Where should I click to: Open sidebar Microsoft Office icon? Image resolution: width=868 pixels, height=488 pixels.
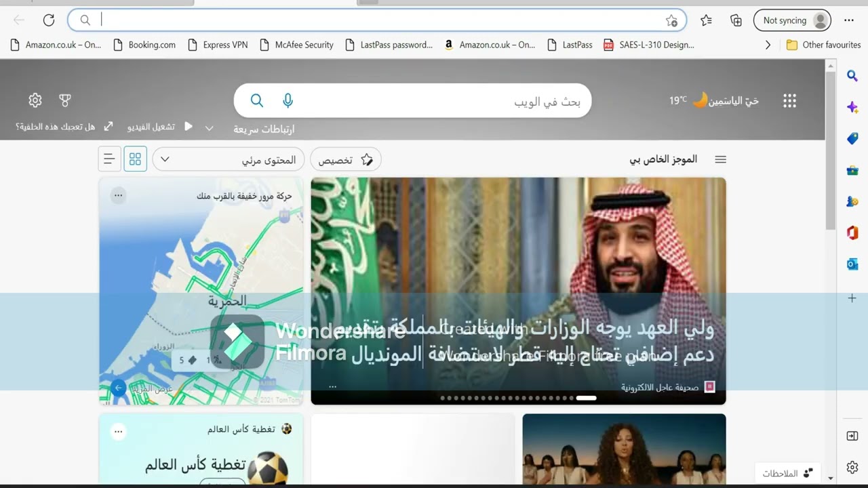tap(852, 233)
